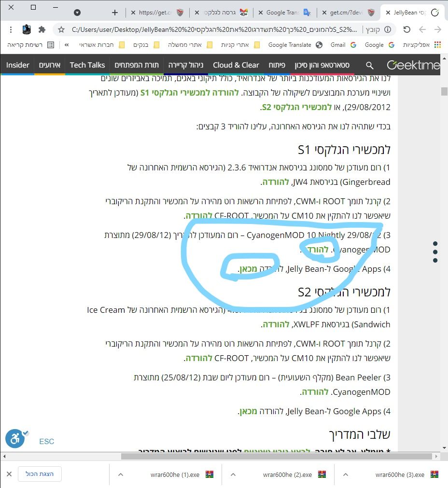This screenshot has height=488, width=448.
Task: Open the חברות אשראי bookmark folder
Action: point(102,45)
